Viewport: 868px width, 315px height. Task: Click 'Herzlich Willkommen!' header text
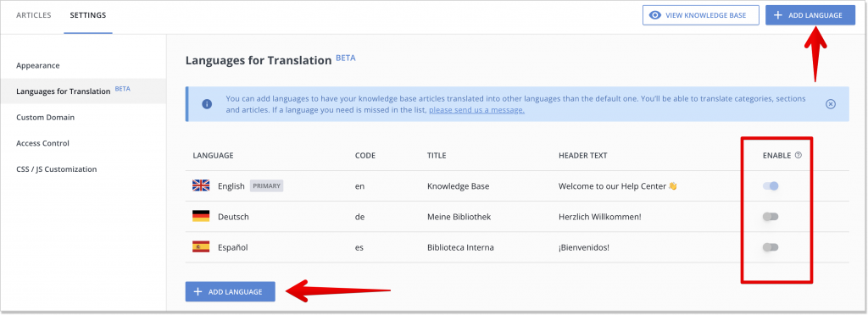[x=600, y=217]
